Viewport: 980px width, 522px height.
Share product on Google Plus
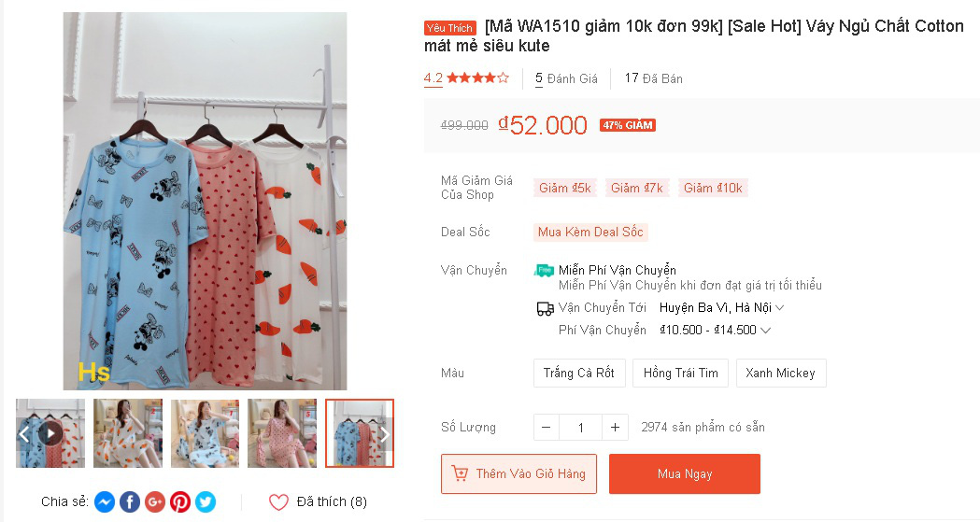pyautogui.click(x=155, y=502)
